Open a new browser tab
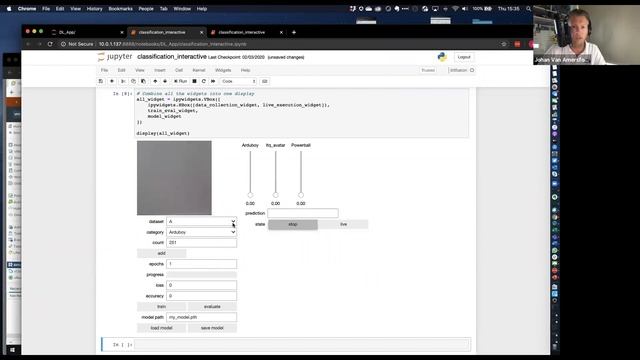 click(x=294, y=32)
